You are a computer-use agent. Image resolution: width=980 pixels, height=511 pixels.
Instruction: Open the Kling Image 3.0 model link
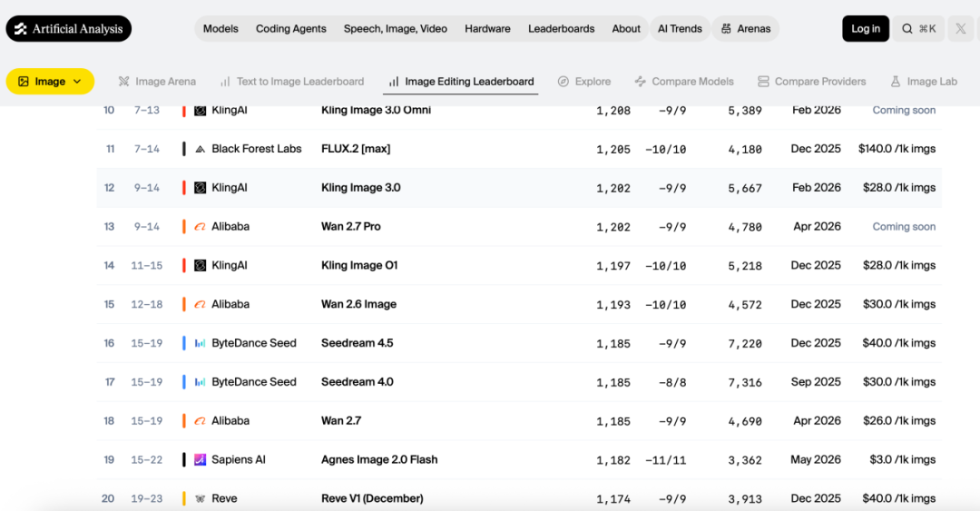(x=360, y=188)
